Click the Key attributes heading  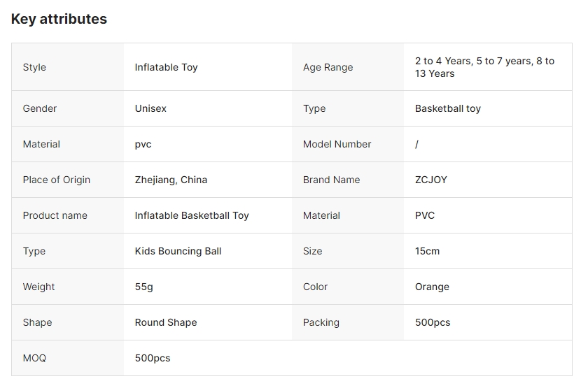[59, 20]
